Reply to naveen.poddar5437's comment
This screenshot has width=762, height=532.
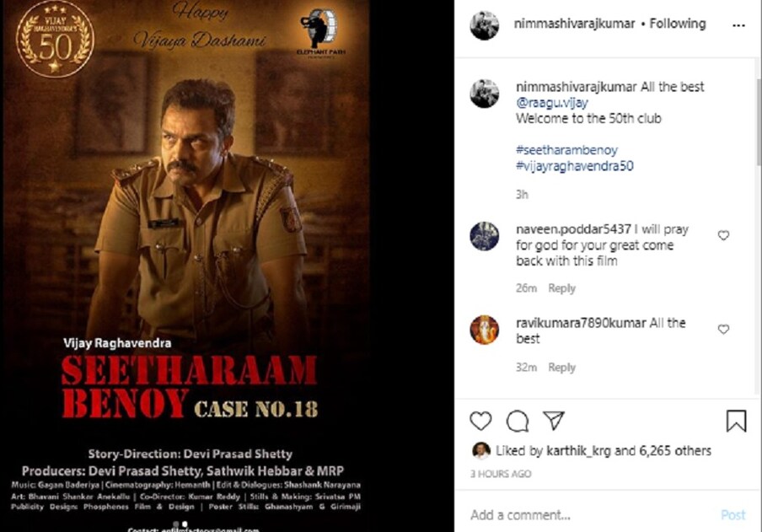pos(561,288)
